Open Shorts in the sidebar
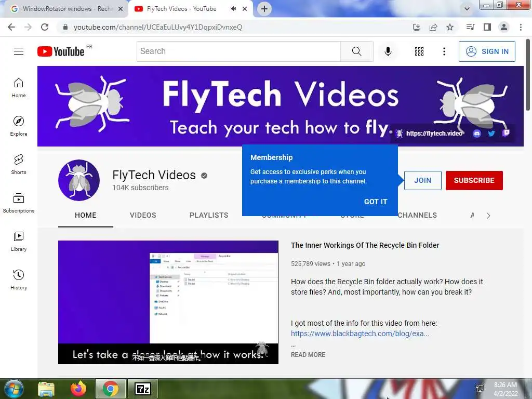The height and width of the screenshot is (399, 532). pyautogui.click(x=19, y=164)
